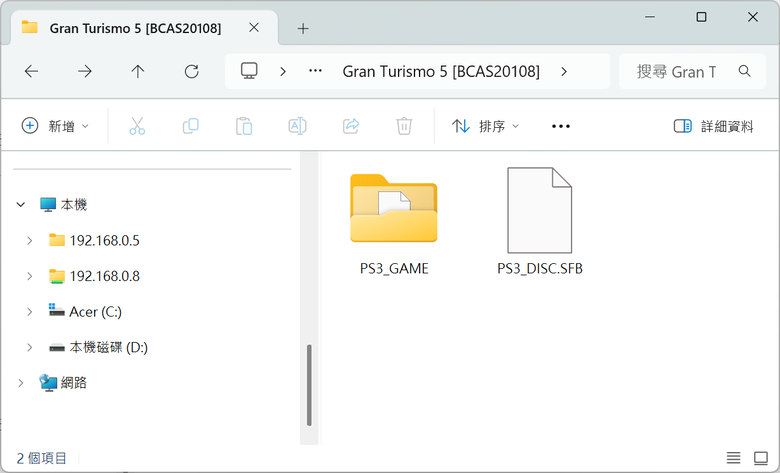Minimize the File Explorer window

[x=650, y=17]
